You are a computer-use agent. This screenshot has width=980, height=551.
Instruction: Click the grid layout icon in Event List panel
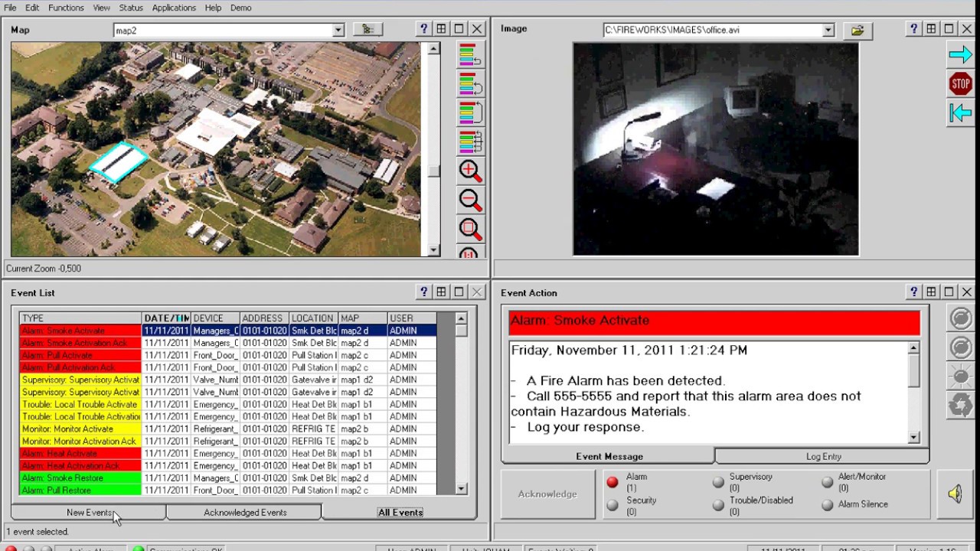pyautogui.click(x=442, y=292)
